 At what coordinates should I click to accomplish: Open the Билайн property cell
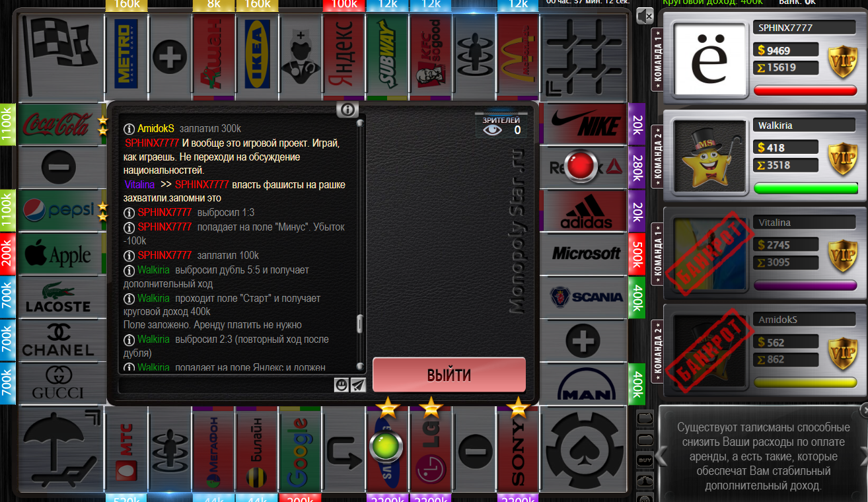[257, 450]
